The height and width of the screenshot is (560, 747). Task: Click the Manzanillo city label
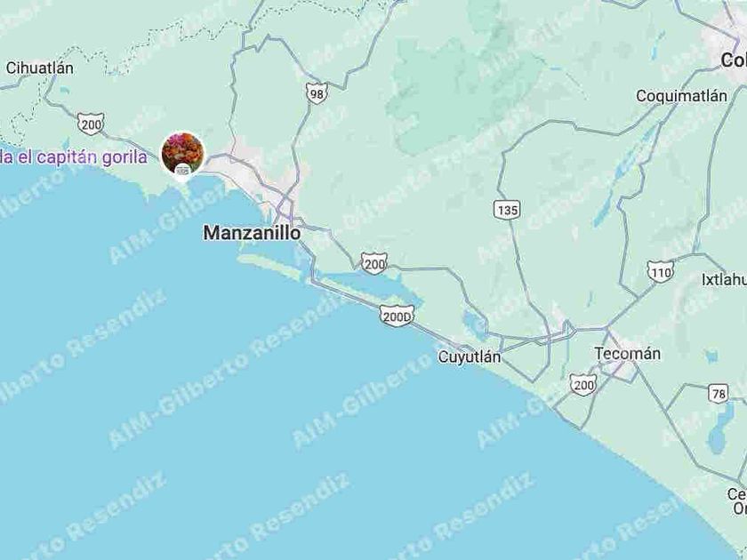pos(252,233)
